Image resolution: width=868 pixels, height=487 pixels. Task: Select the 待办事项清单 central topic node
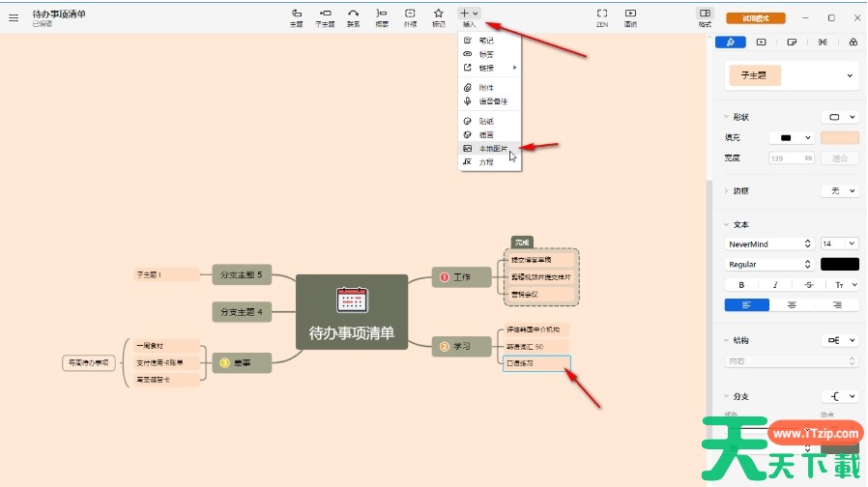coord(351,311)
